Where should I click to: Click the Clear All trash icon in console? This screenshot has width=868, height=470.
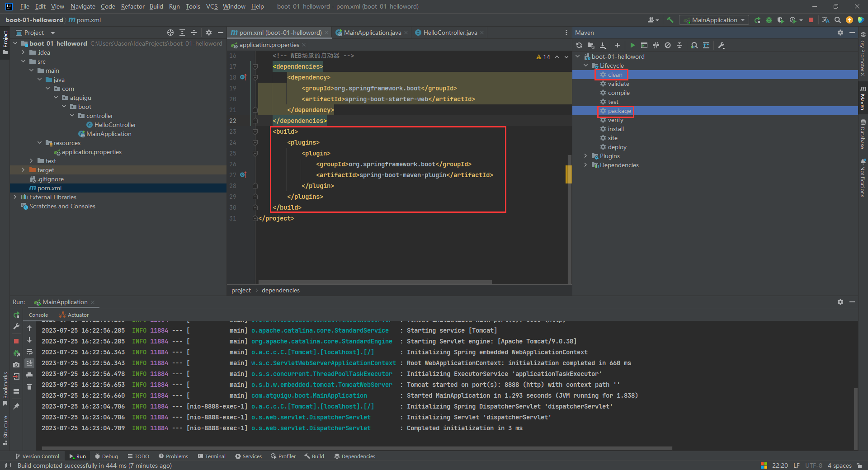(x=29, y=387)
